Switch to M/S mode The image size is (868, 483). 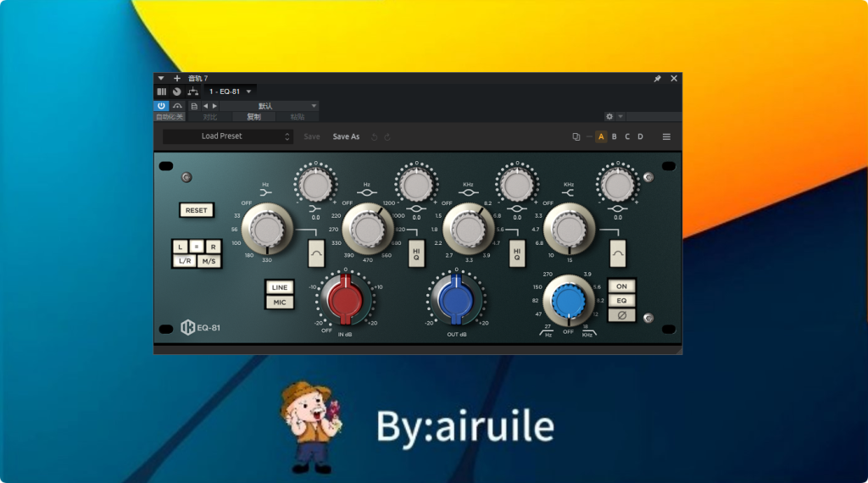209,261
